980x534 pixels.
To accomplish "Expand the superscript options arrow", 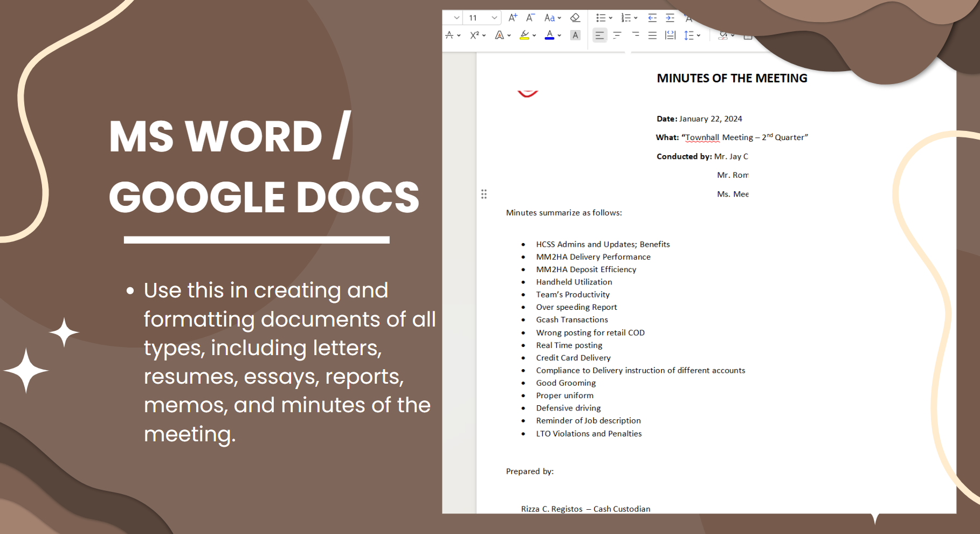I will click(484, 36).
